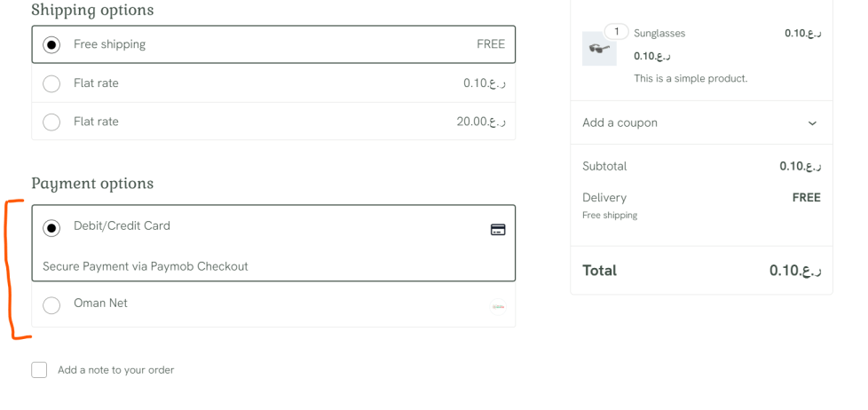Click the Sunglasses product thumbnail
The width and height of the screenshot is (868, 410).
coord(599,49)
